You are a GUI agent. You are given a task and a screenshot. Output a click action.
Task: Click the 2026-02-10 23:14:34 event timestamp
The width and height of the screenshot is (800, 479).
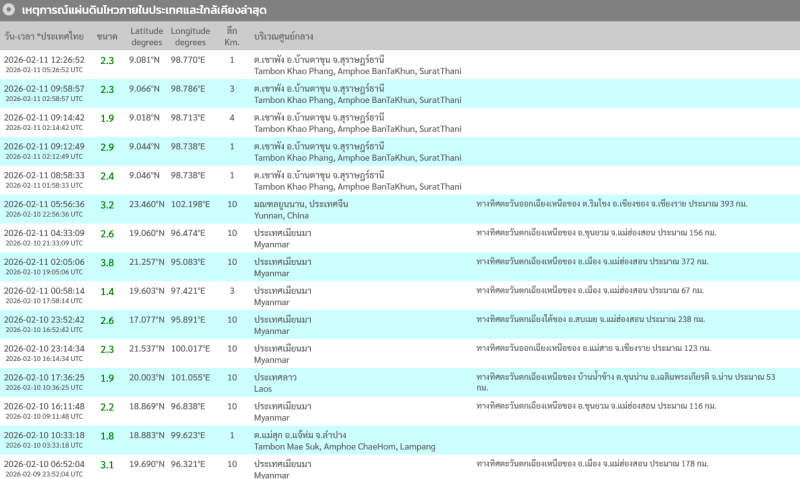point(44,348)
